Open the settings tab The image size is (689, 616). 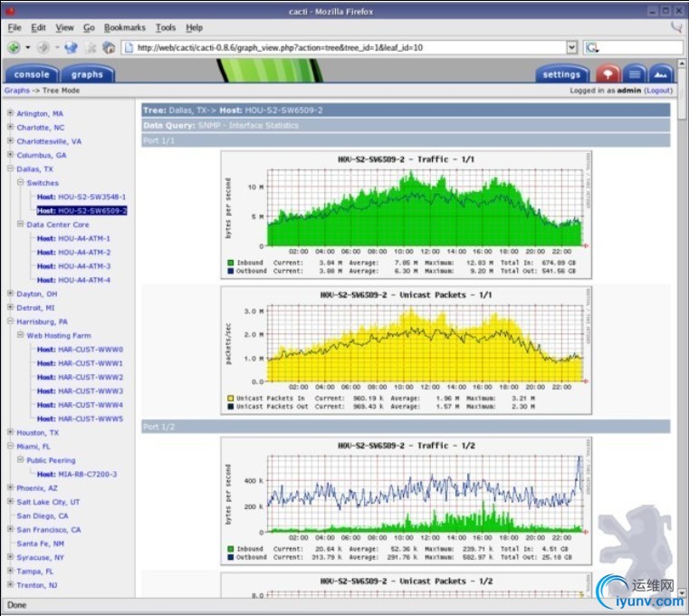561,74
